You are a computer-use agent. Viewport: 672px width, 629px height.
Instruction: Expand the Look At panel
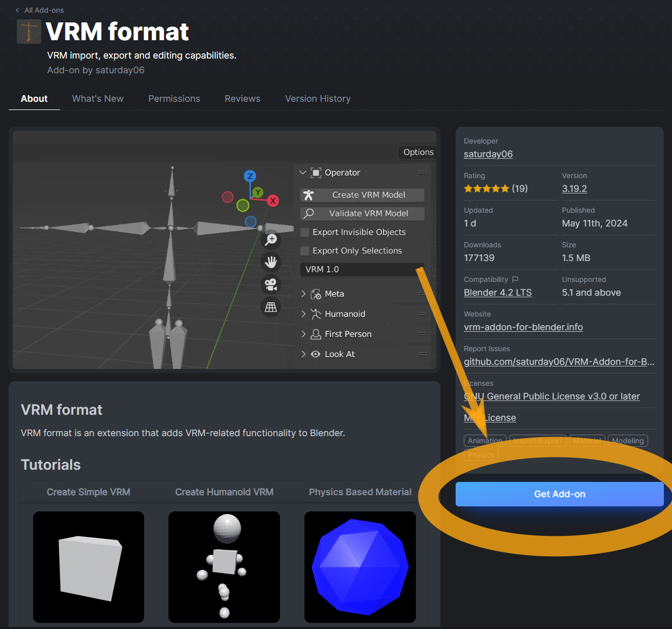click(303, 354)
